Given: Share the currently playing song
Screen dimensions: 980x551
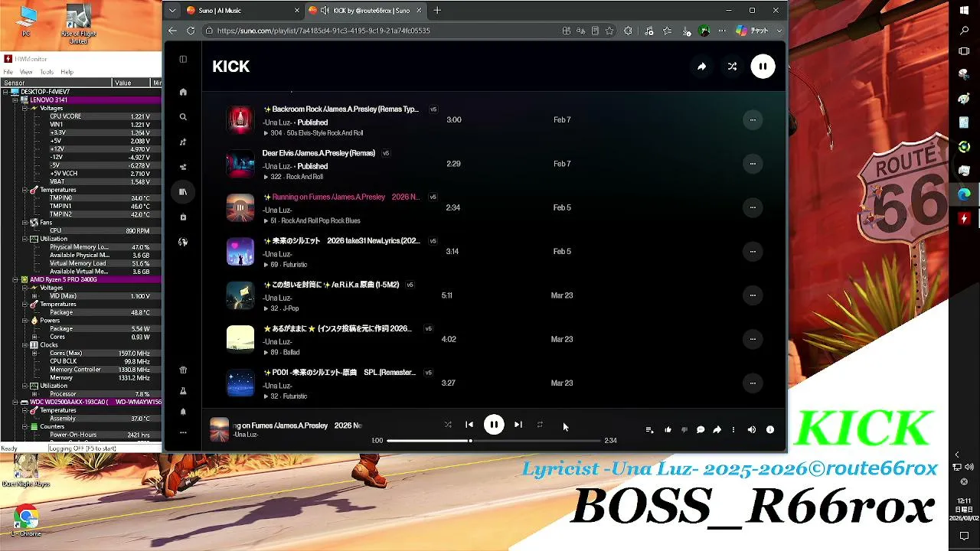Looking at the screenshot, I should [x=717, y=430].
